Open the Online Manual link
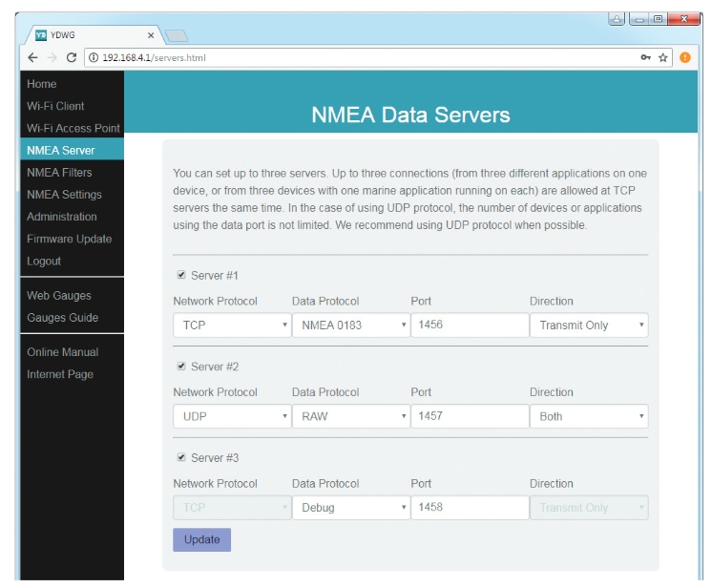Image resolution: width=712 pixels, height=588 pixels. click(x=62, y=352)
